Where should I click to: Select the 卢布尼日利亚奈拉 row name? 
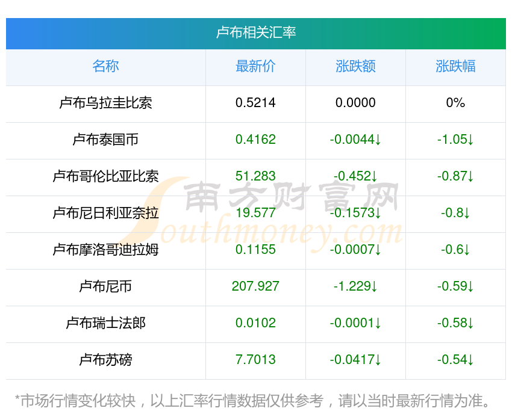[x=105, y=213]
